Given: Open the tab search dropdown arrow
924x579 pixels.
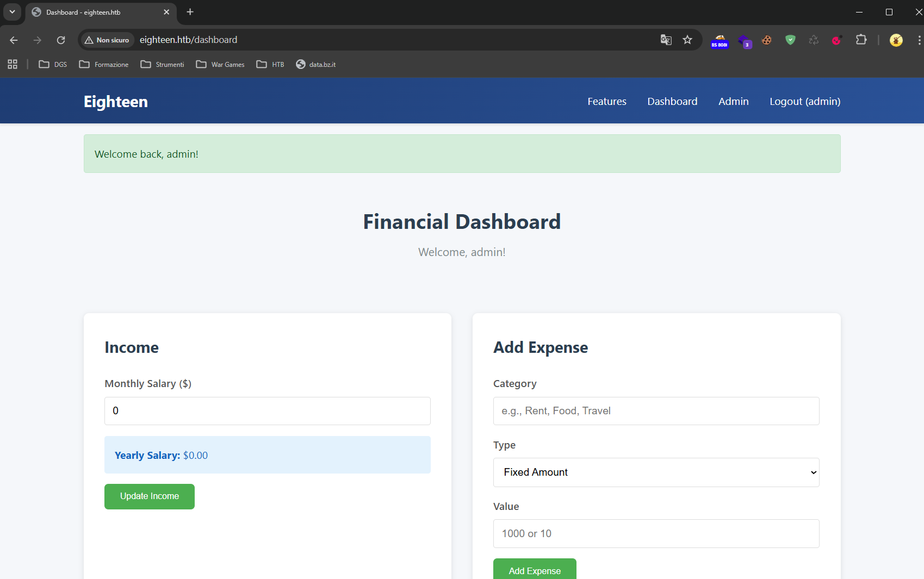Looking at the screenshot, I should coord(12,12).
